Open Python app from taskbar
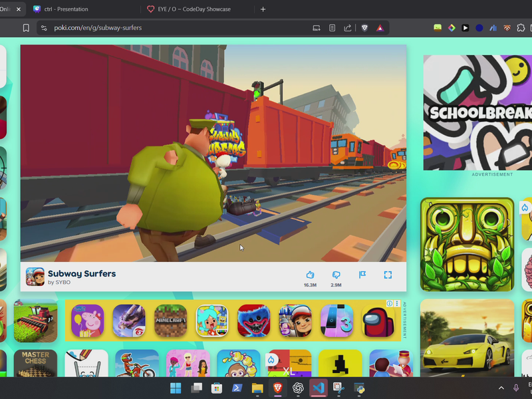Screen dimensions: 532x399 [359, 388]
